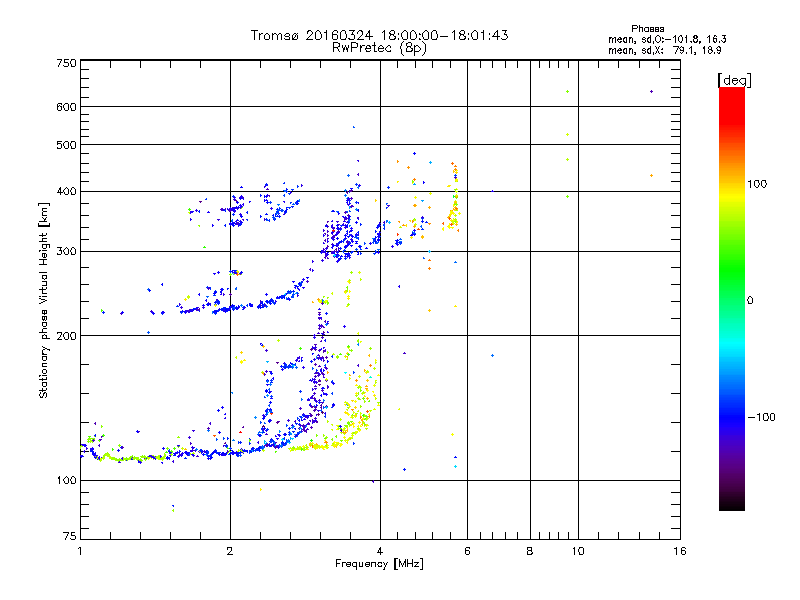Click the orange data point near 15 MHz, 430 km
This screenshot has width=800, height=600.
652,176
